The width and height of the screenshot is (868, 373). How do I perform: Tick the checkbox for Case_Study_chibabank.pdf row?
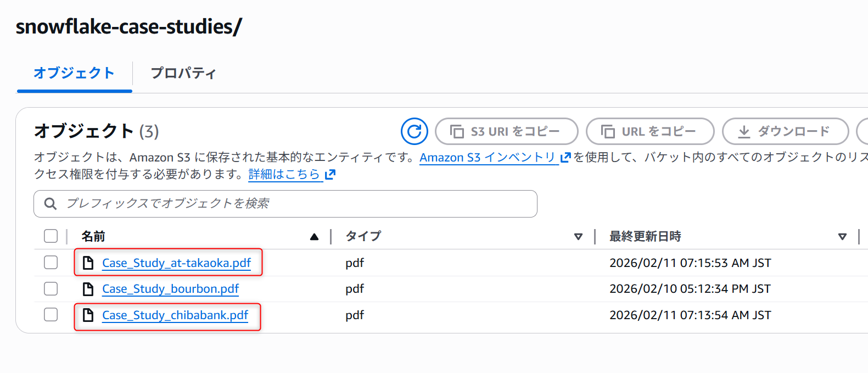(x=51, y=315)
